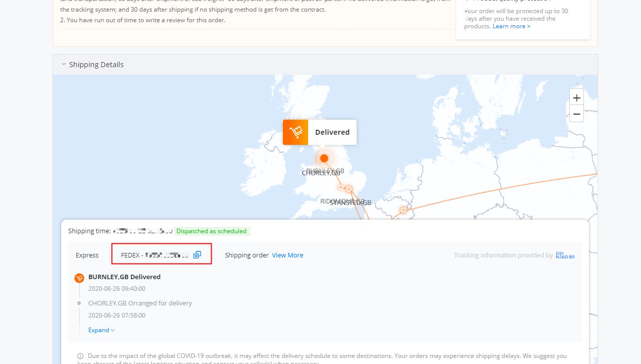The image size is (641, 364).
Task: Click the CHORLEY,GB map label
Action: (x=321, y=173)
